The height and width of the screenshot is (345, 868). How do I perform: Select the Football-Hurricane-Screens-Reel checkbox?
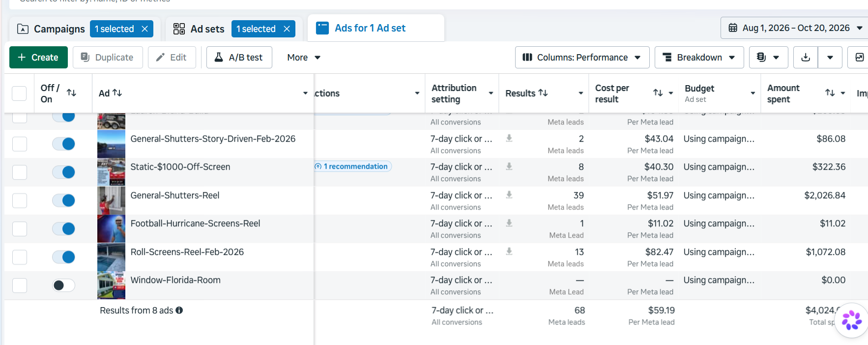19,229
